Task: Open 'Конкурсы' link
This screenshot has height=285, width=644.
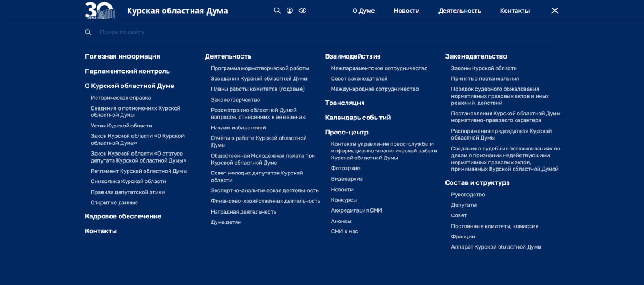Action: point(344,200)
